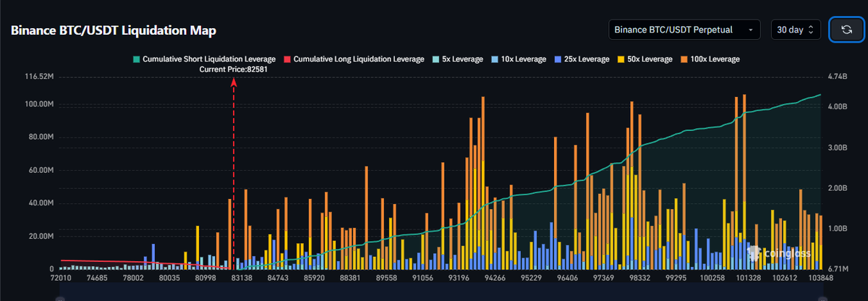Viewport: 868px width, 301px height.
Task: Toggle Cumulative Long Liquidation Leverage legend
Action: click(x=356, y=59)
